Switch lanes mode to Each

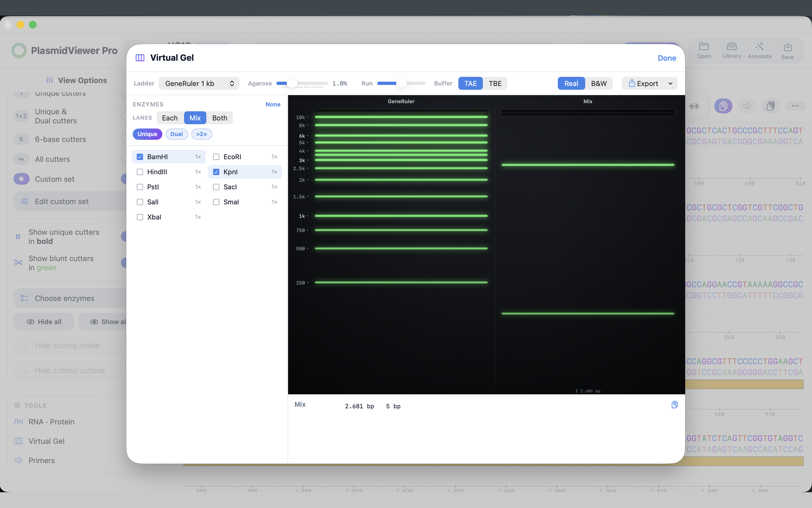(170, 118)
